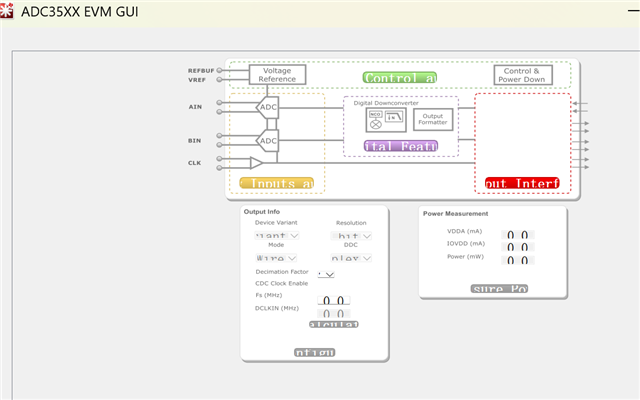Image resolution: width=640 pixels, height=400 pixels.
Task: Click the Voltage Reference block in diagram
Action: coord(277,75)
